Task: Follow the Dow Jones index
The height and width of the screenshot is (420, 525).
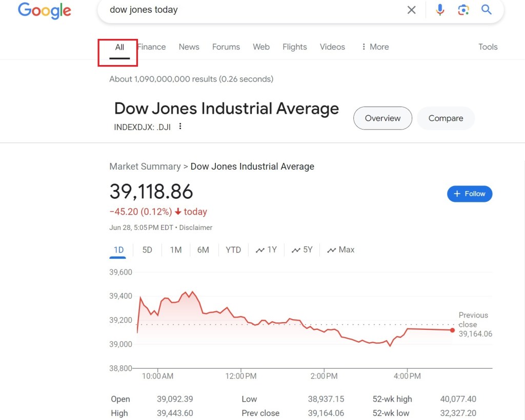Action: point(470,194)
